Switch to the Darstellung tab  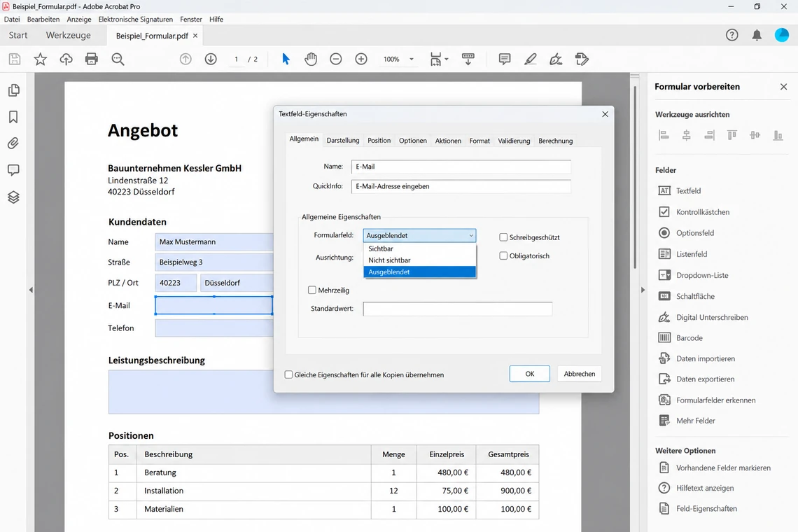tap(343, 141)
